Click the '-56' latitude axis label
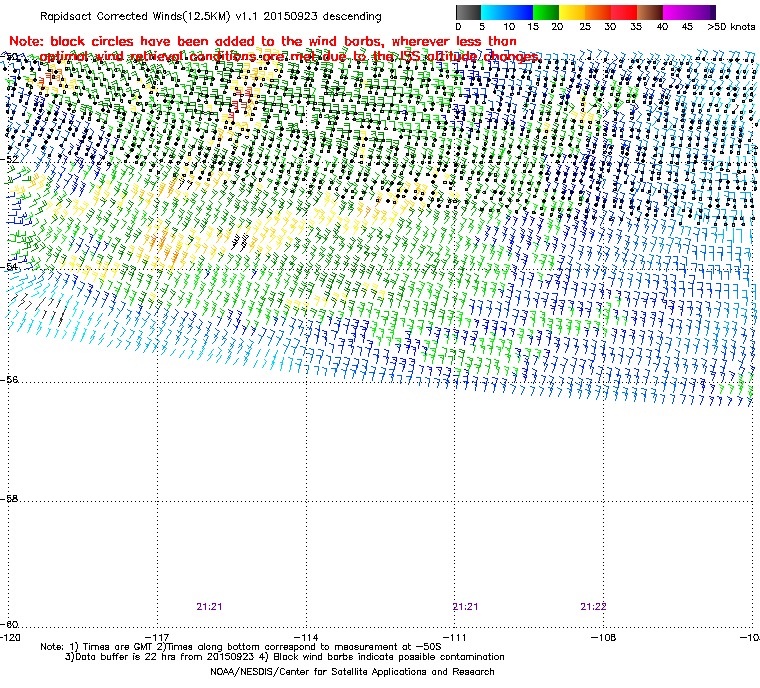Image resolution: width=760 pixels, height=688 pixels. point(11,380)
